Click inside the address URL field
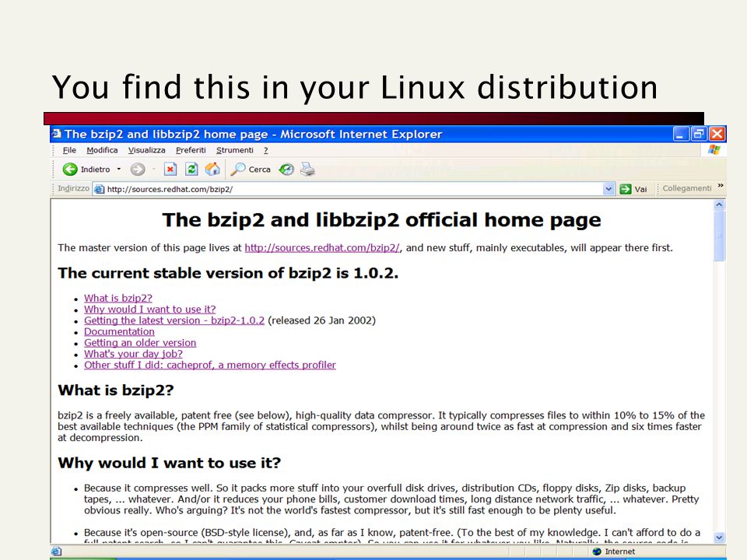 point(352,189)
